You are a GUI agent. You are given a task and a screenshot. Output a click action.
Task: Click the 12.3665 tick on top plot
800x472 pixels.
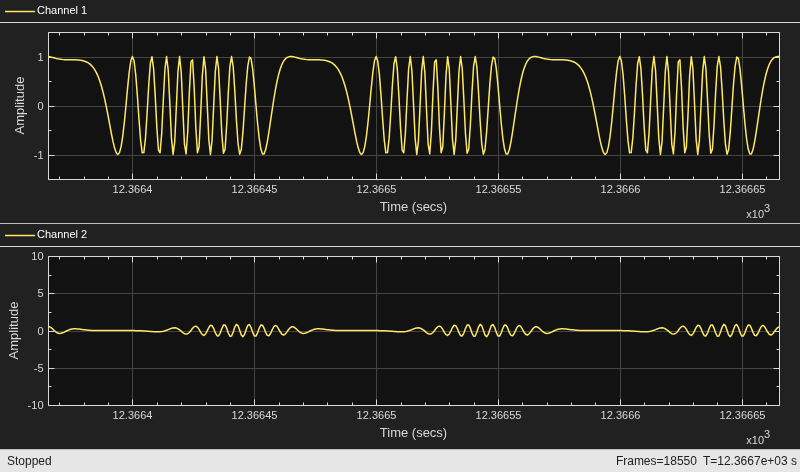pos(376,189)
